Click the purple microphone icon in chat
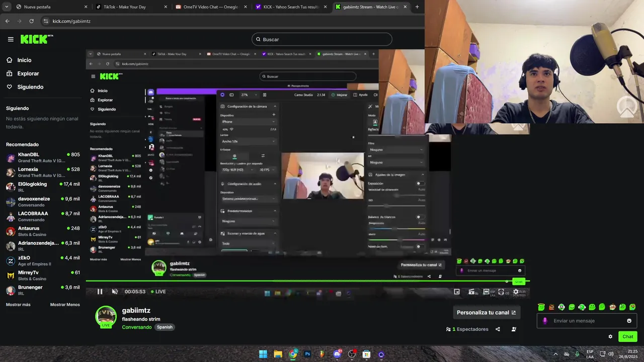 545,321
